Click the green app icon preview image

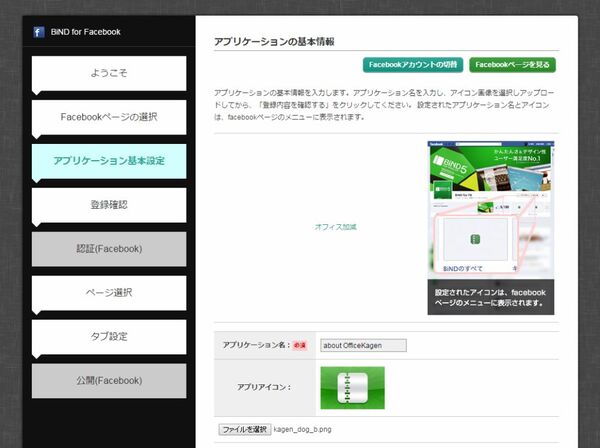point(352,388)
